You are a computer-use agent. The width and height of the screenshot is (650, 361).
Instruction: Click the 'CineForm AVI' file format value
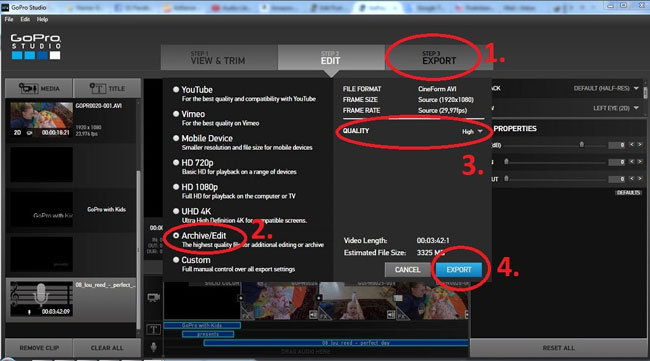coord(437,89)
